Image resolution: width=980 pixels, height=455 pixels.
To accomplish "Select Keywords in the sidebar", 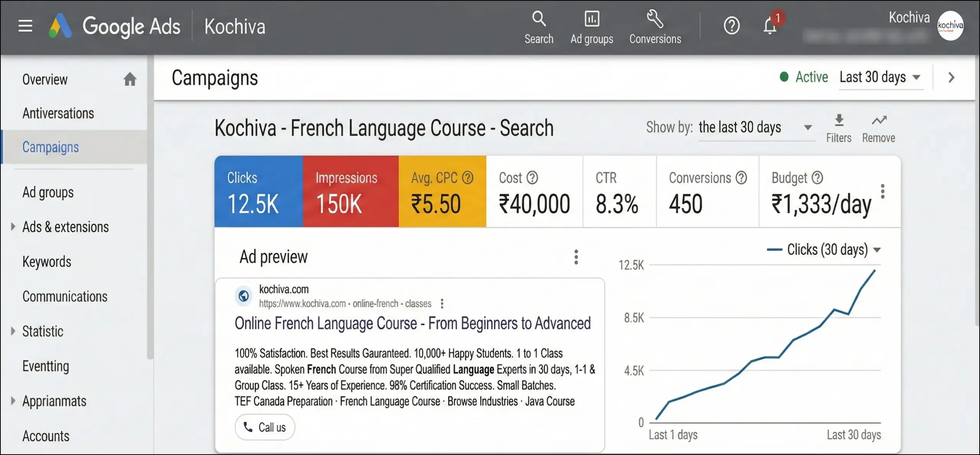I will click(47, 262).
